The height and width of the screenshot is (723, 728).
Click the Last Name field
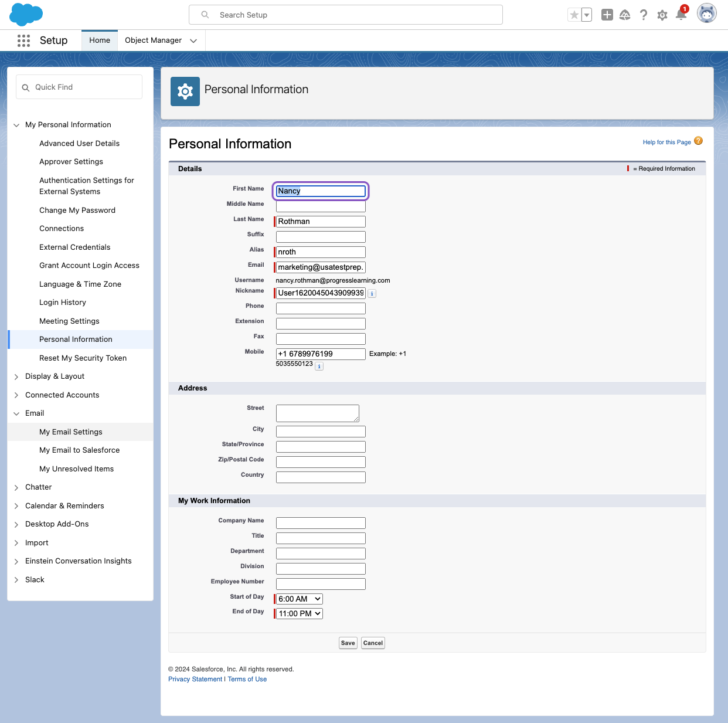321,222
